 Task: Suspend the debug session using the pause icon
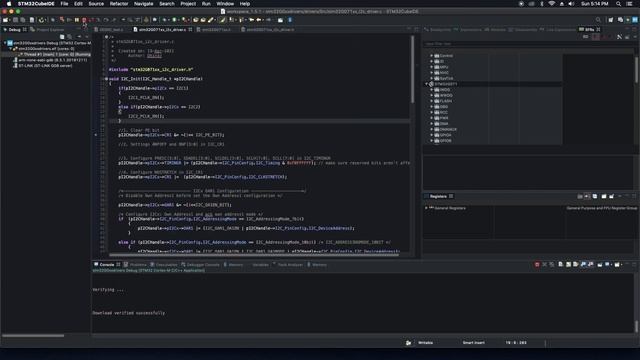pos(76,20)
